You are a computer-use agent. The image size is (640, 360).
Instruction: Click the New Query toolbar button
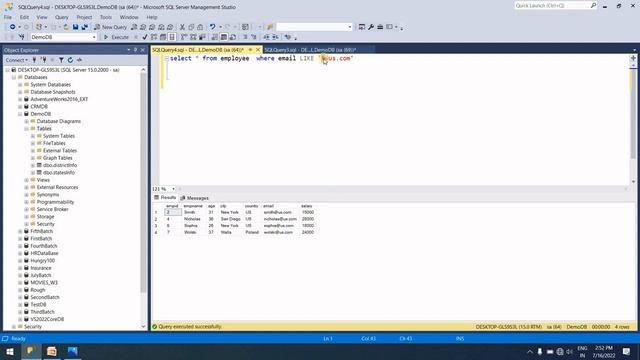[x=111, y=27]
